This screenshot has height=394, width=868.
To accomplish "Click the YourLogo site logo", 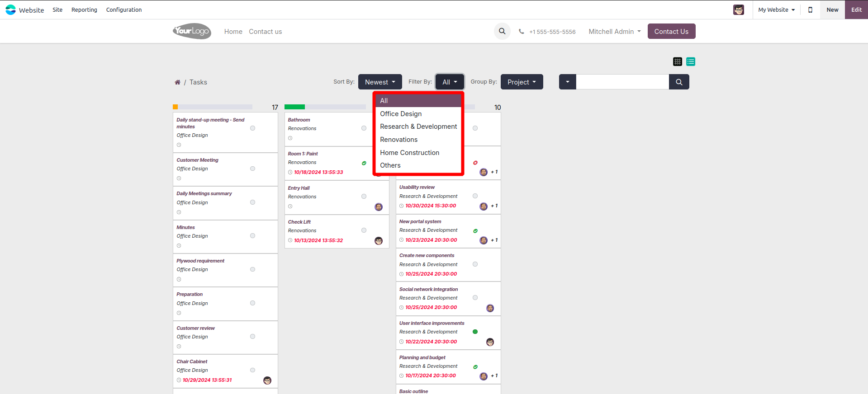I will click(192, 31).
